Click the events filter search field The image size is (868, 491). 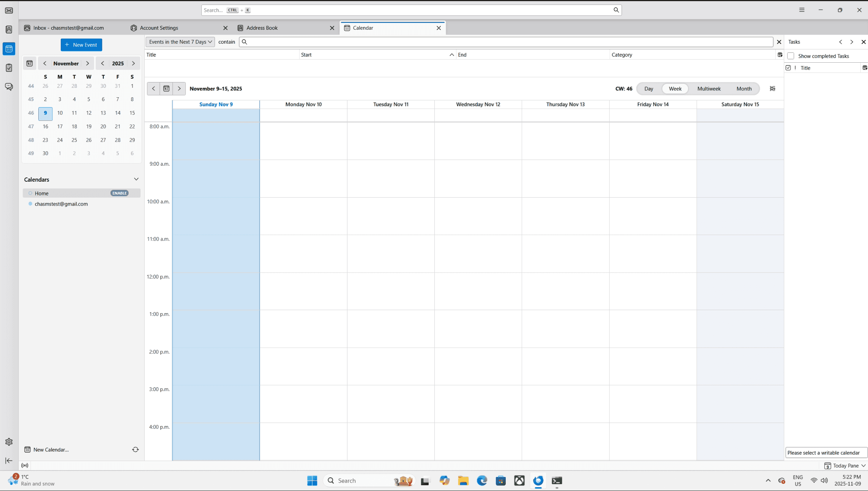click(x=509, y=42)
